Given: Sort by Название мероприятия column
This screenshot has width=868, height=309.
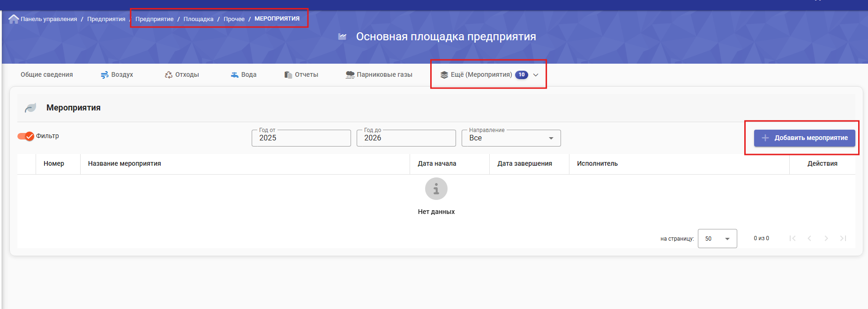Looking at the screenshot, I should [125, 163].
